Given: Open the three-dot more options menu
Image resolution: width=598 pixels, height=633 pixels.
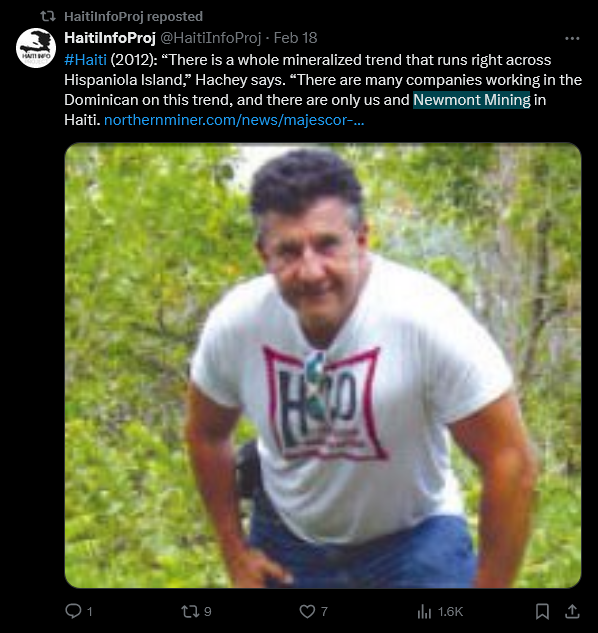Looking at the screenshot, I should [572, 38].
